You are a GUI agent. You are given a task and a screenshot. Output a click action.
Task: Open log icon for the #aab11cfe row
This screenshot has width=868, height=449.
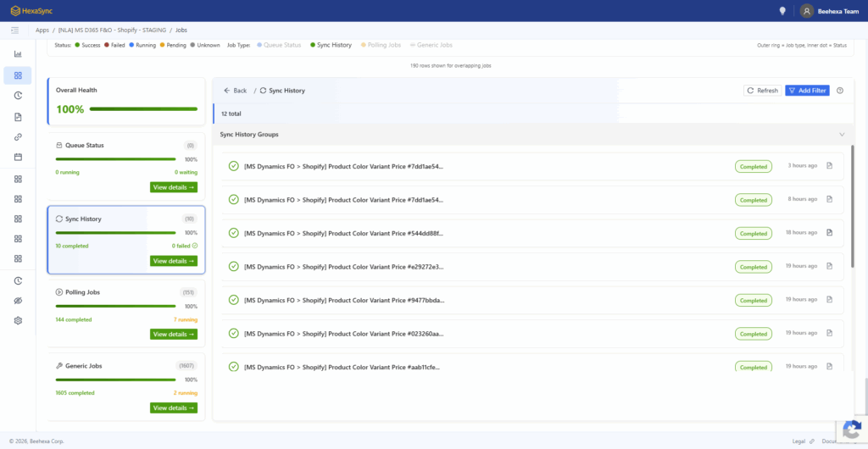829,366
